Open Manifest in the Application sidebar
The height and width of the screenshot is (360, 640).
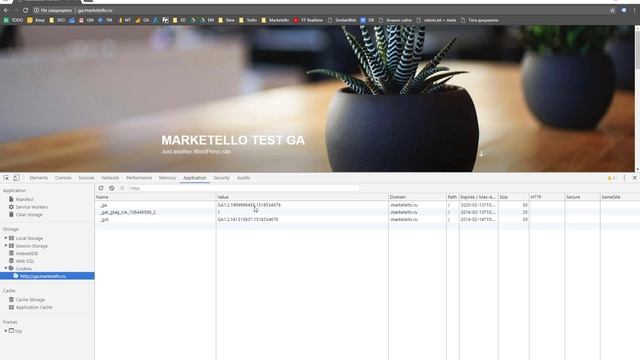tap(24, 199)
